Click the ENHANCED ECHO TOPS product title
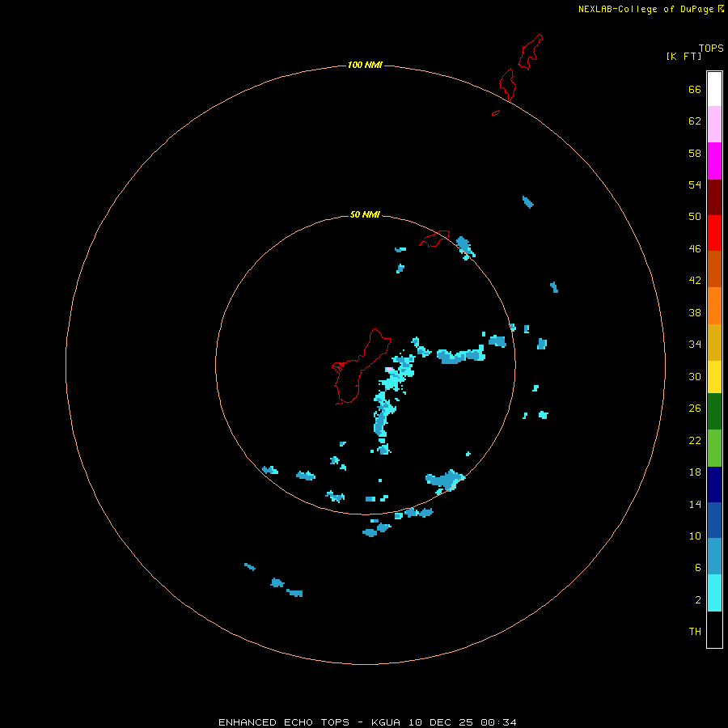Image resolution: width=728 pixels, height=728 pixels. point(284,722)
